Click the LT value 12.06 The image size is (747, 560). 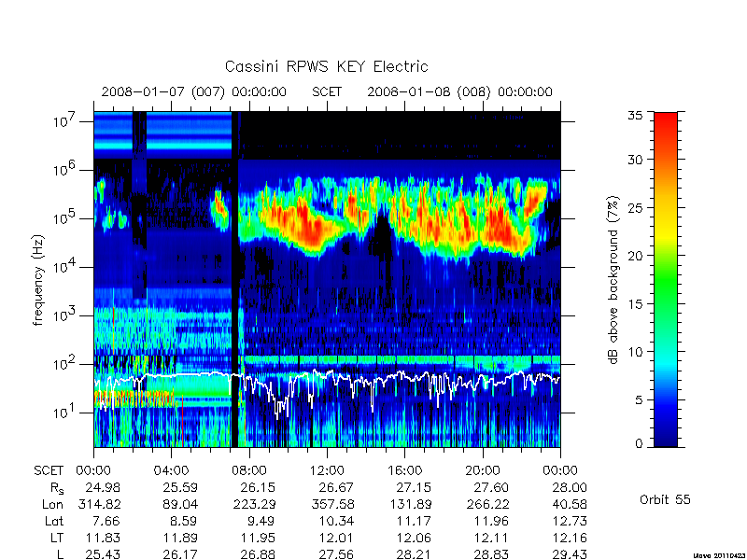[x=414, y=538]
